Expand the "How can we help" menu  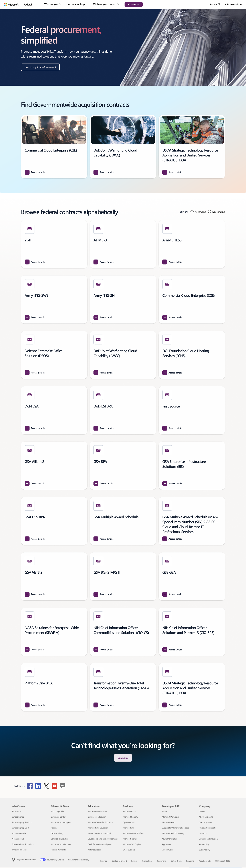tap(77, 4)
